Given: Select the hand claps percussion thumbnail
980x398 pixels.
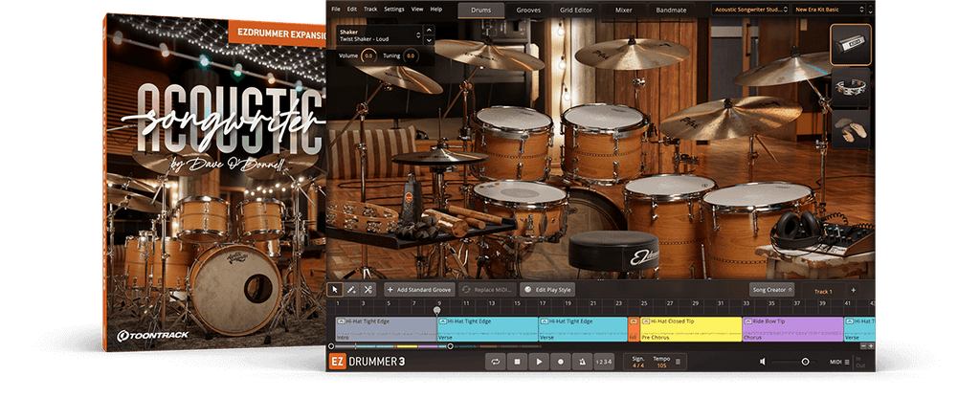Looking at the screenshot, I should (x=851, y=130).
